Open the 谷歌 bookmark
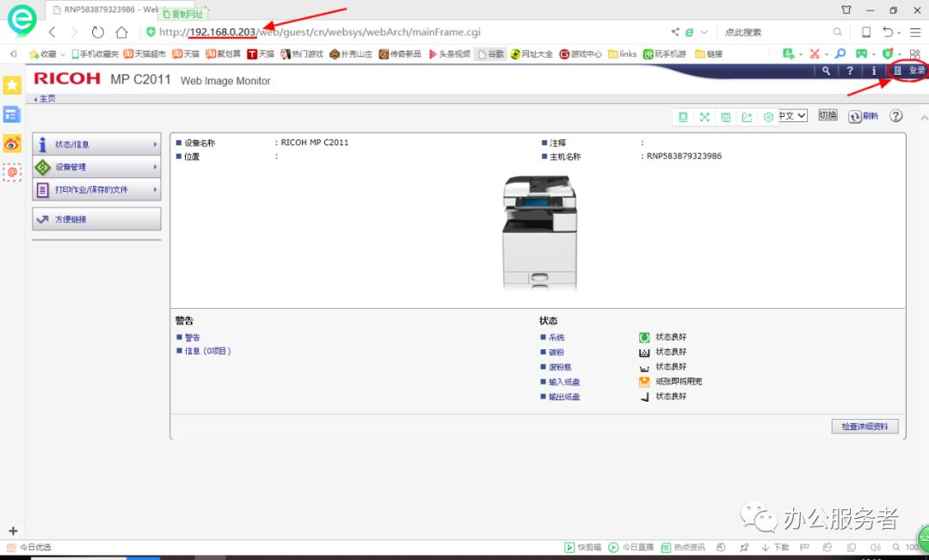Viewport: 929px width, 560px height. coord(491,54)
